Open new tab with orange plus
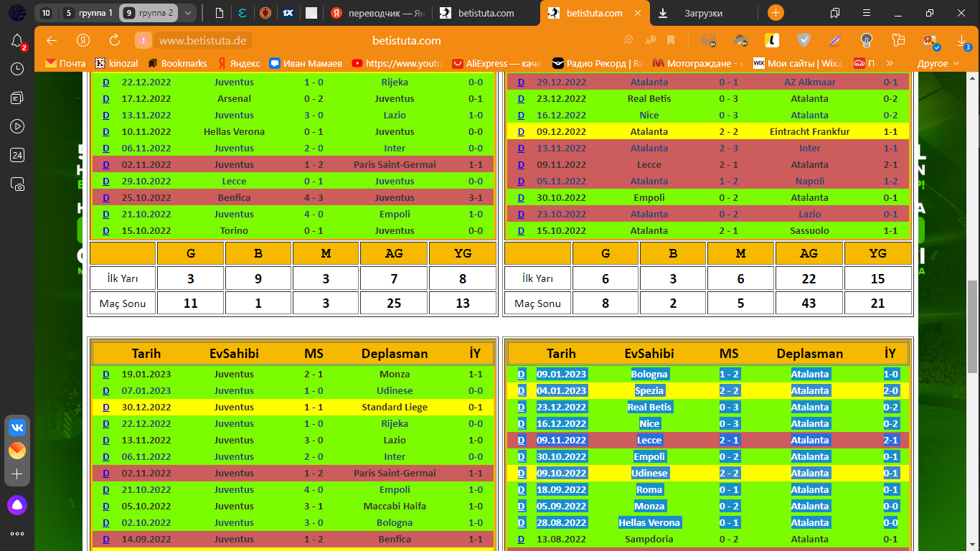The height and width of the screenshot is (551, 980). click(776, 13)
